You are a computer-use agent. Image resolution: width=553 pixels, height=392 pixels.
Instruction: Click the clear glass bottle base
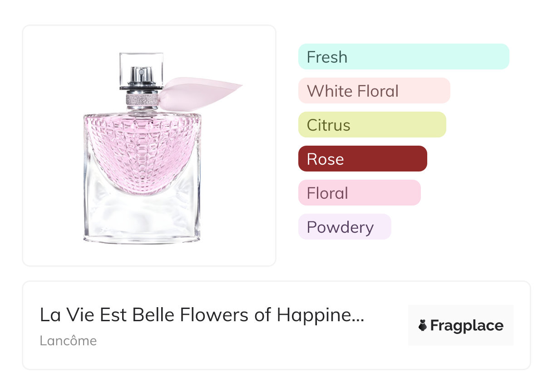tap(142, 218)
